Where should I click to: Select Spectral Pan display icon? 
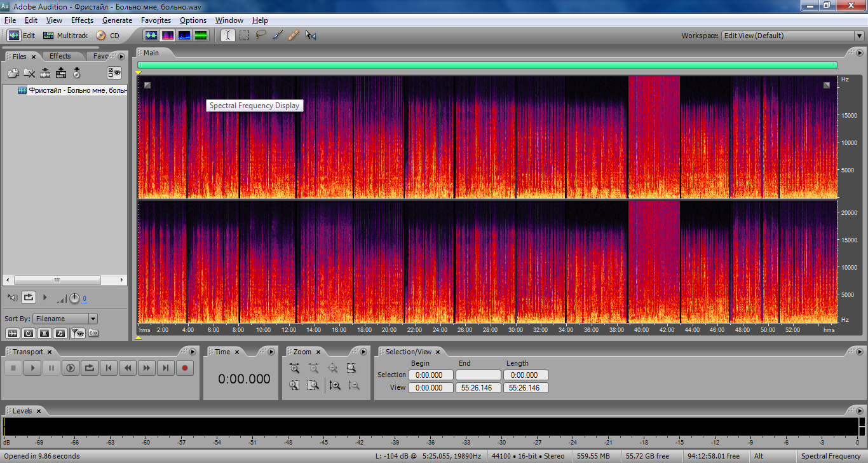click(x=184, y=36)
